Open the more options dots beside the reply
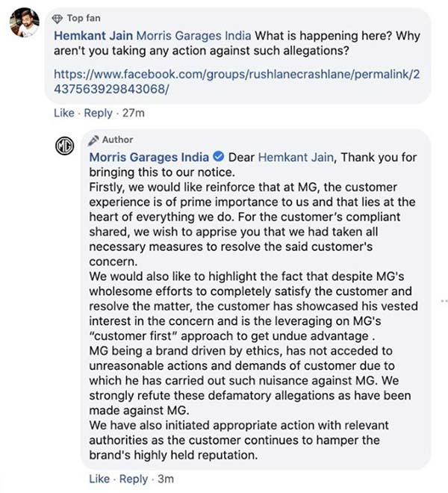 click(444, 300)
